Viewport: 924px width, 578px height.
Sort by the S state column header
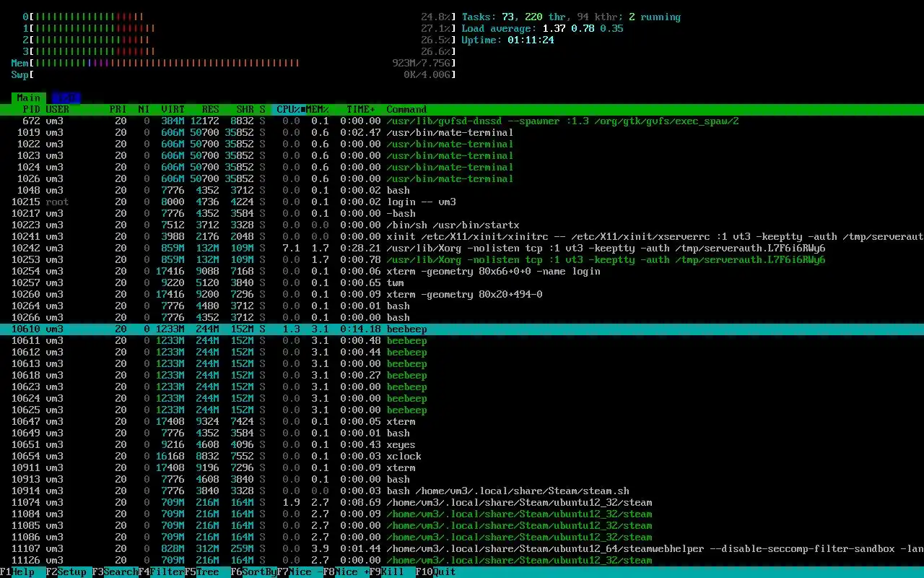[263, 109]
